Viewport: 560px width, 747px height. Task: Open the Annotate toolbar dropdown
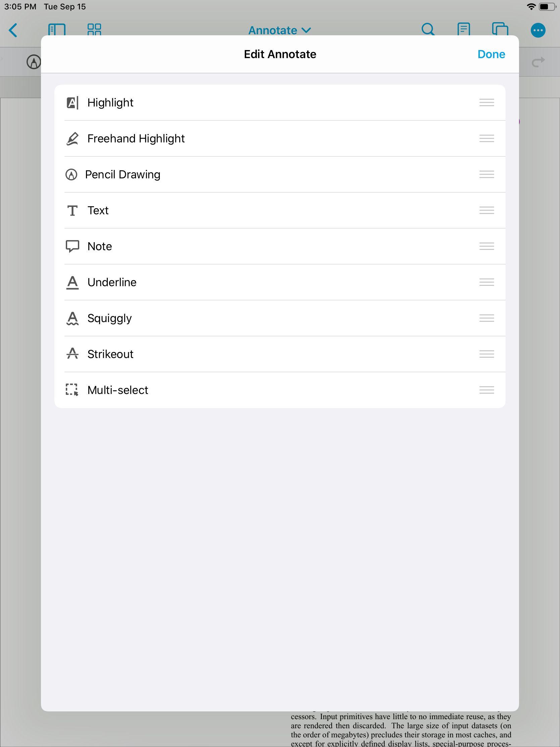[x=279, y=30]
